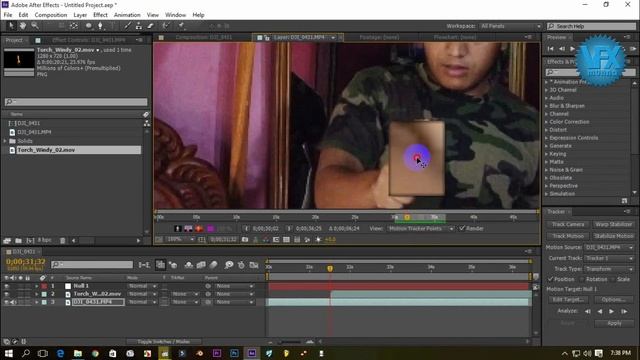Open the Motion Source dropdown
The height and width of the screenshot is (360, 640).
click(609, 247)
